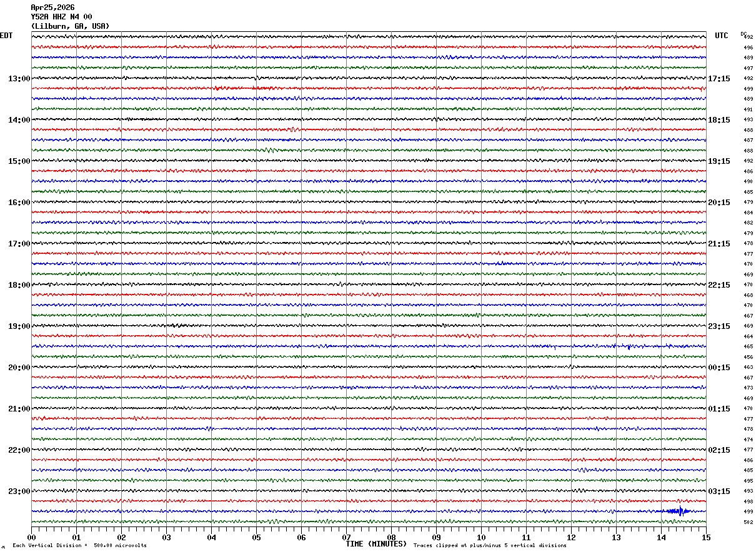Click the DC offset value 456
Screen dimensions: 756x554
coord(748,357)
